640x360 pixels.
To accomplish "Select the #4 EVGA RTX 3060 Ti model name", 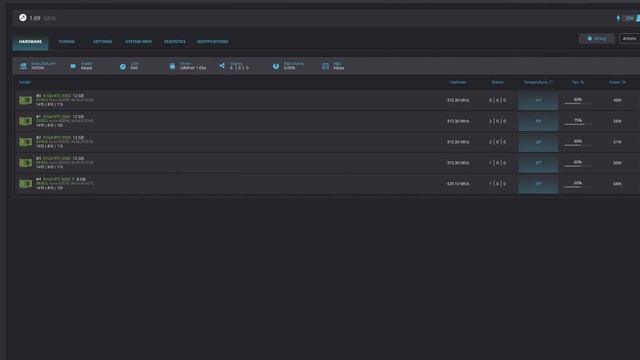I will (61, 179).
